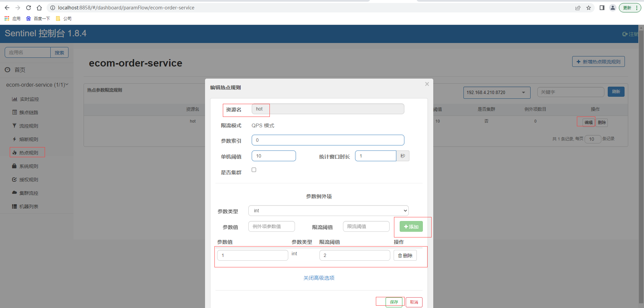
Task: Go back in browser history
Action: [x=7, y=8]
